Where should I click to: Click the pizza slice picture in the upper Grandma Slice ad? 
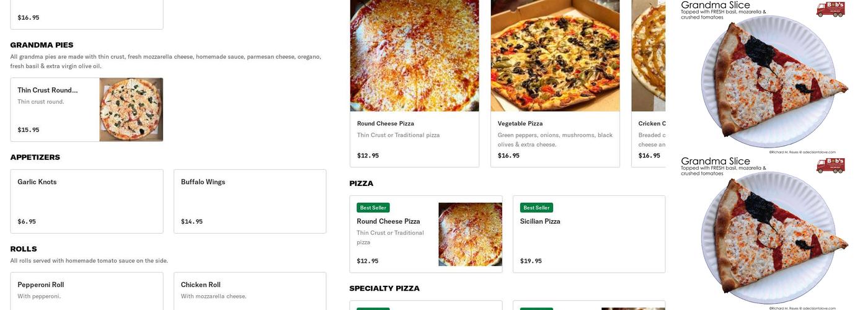tap(775, 81)
